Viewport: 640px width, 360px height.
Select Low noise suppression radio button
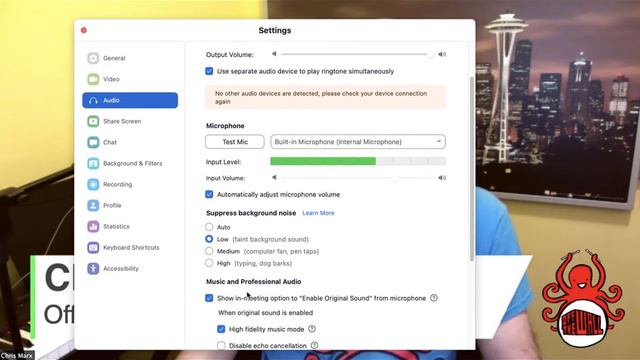[x=209, y=239]
